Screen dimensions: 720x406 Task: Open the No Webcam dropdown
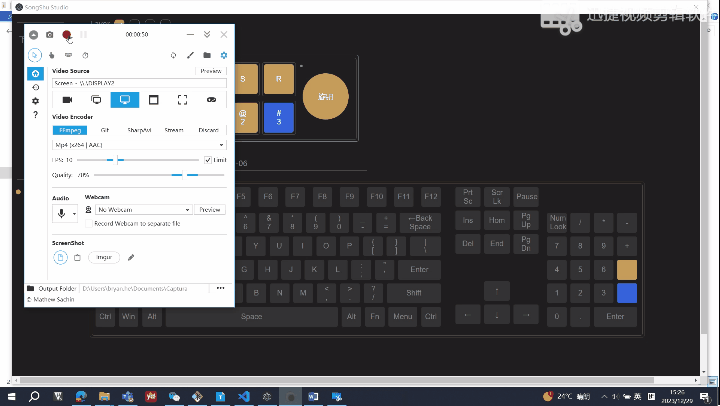coord(143,209)
